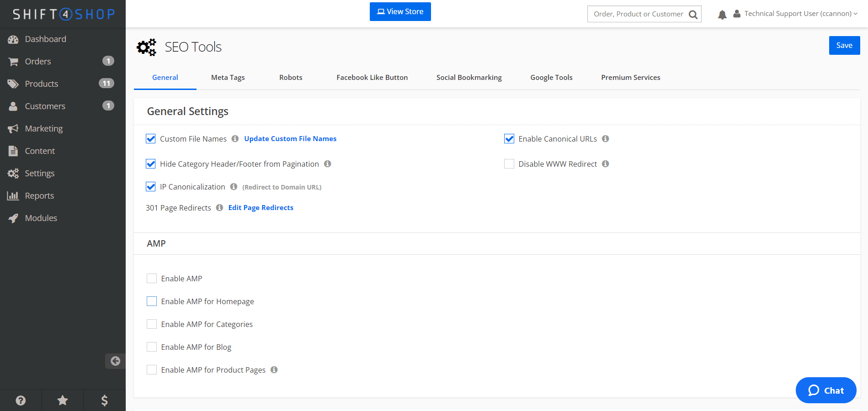Viewport: 868px width, 411px height.
Task: Uncheck the Custom File Names checkbox
Action: pos(150,138)
